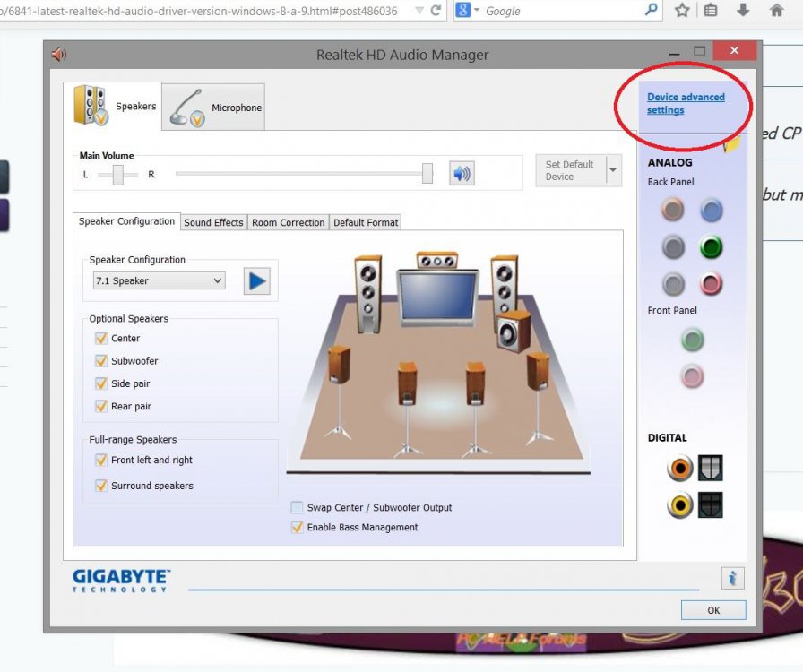Screen dimensions: 803x672
Task: Click the center speaker above the TV
Action: (436, 260)
